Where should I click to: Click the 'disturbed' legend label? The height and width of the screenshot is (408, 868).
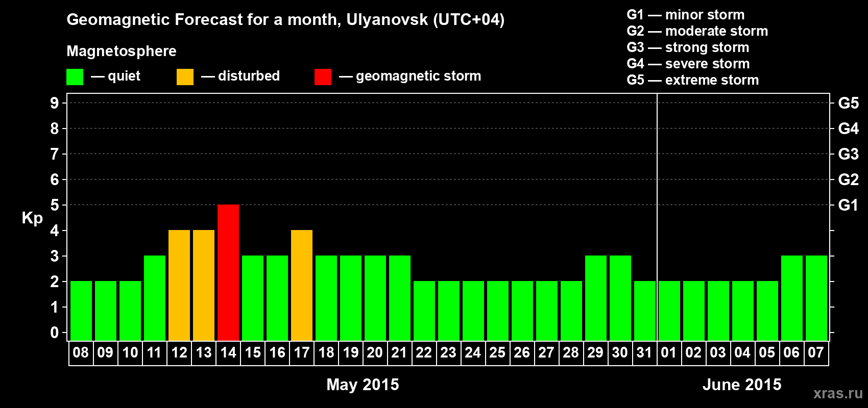point(249,76)
